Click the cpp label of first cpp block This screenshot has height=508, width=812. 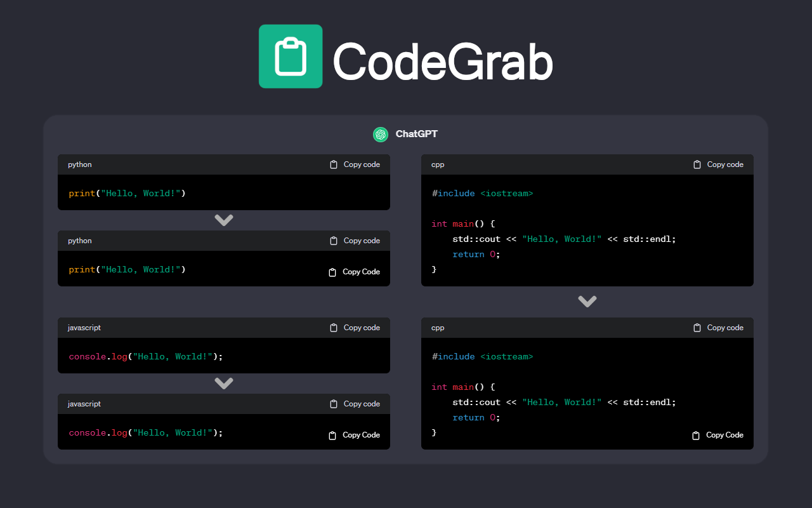tap(438, 164)
